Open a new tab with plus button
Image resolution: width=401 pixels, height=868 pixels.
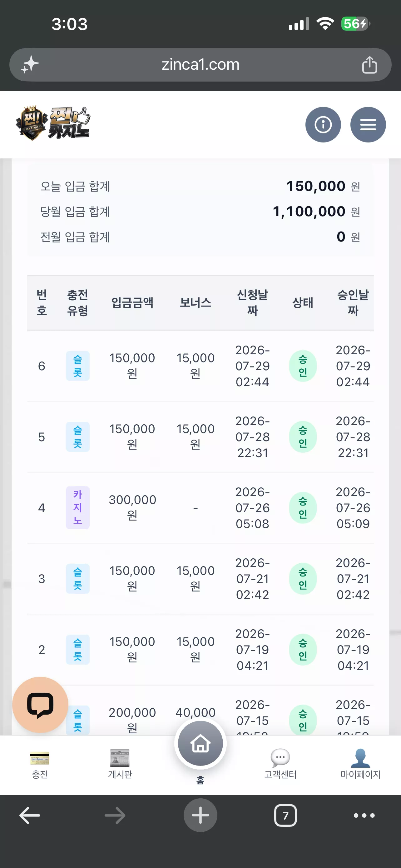[x=200, y=816]
